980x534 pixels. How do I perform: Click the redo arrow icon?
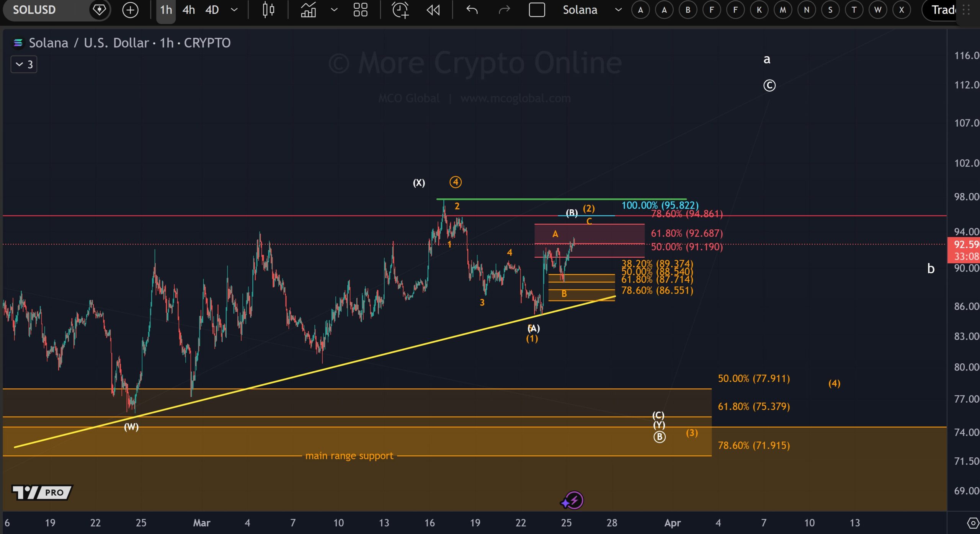tap(504, 10)
